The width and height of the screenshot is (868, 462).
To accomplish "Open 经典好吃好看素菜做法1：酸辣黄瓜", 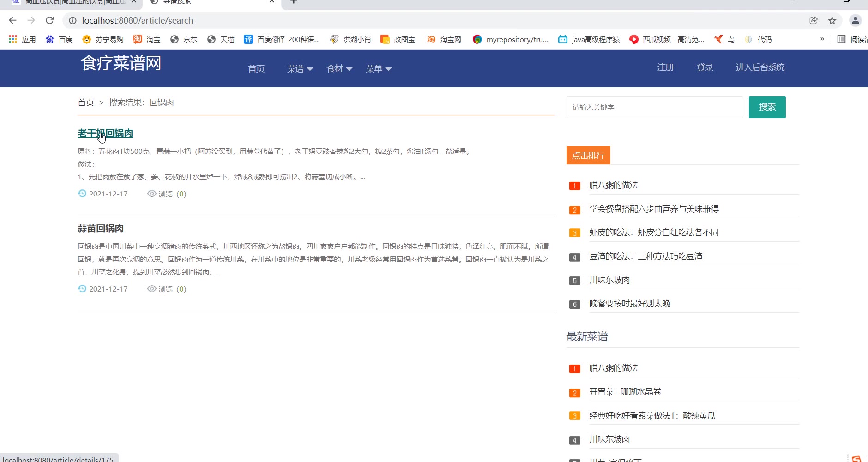I will [652, 416].
